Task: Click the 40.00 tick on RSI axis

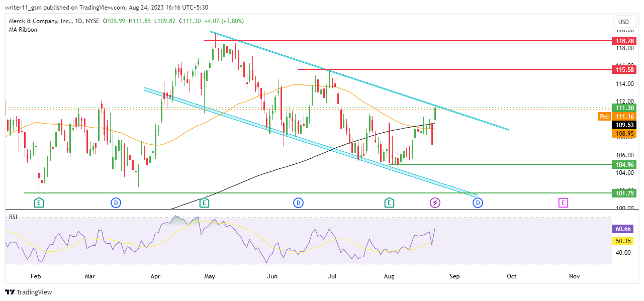Action: pyautogui.click(x=623, y=253)
